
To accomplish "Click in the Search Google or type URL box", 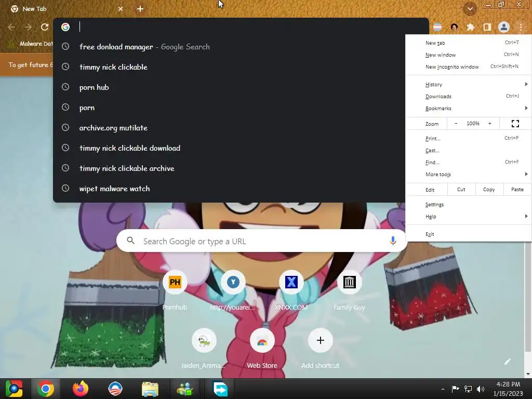I will tap(262, 241).
